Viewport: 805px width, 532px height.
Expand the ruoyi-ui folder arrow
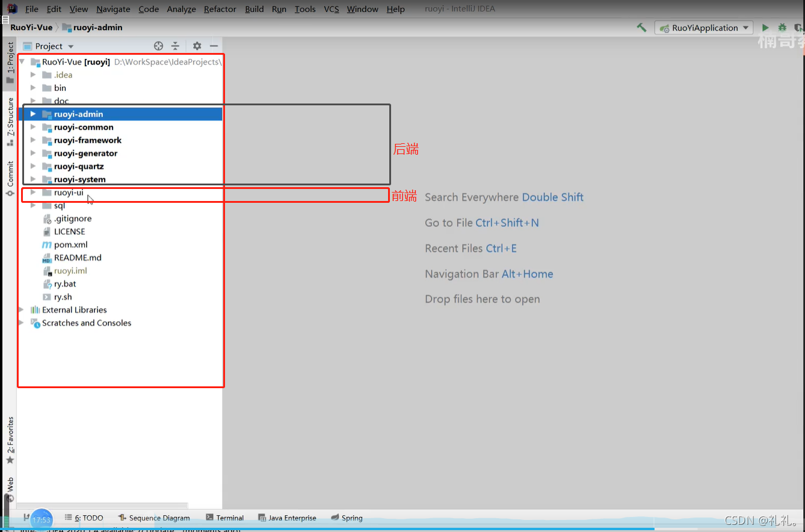coord(34,193)
